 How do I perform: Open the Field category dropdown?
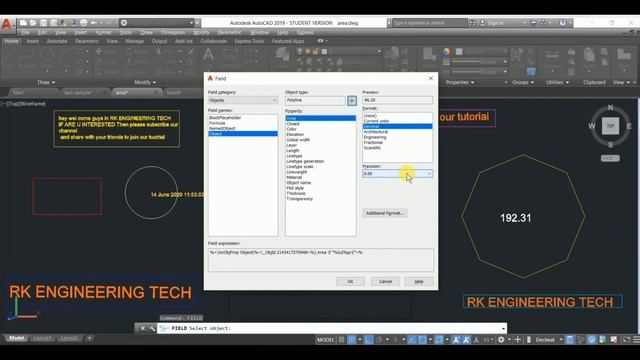(243, 100)
